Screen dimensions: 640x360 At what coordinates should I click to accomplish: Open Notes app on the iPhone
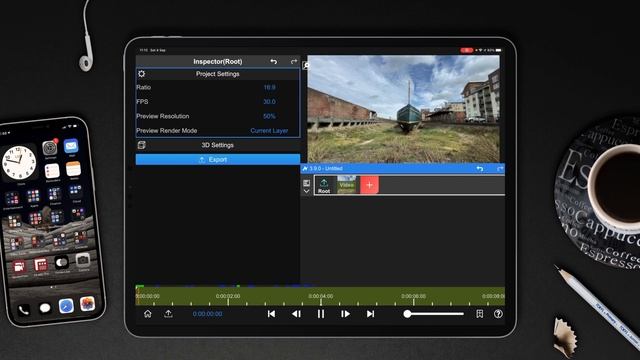pyautogui.click(x=73, y=169)
